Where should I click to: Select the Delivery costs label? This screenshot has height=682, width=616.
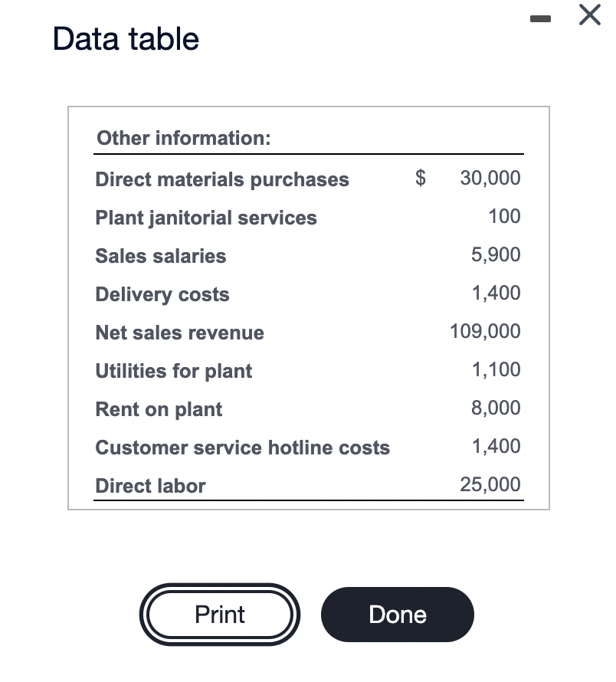(x=162, y=294)
